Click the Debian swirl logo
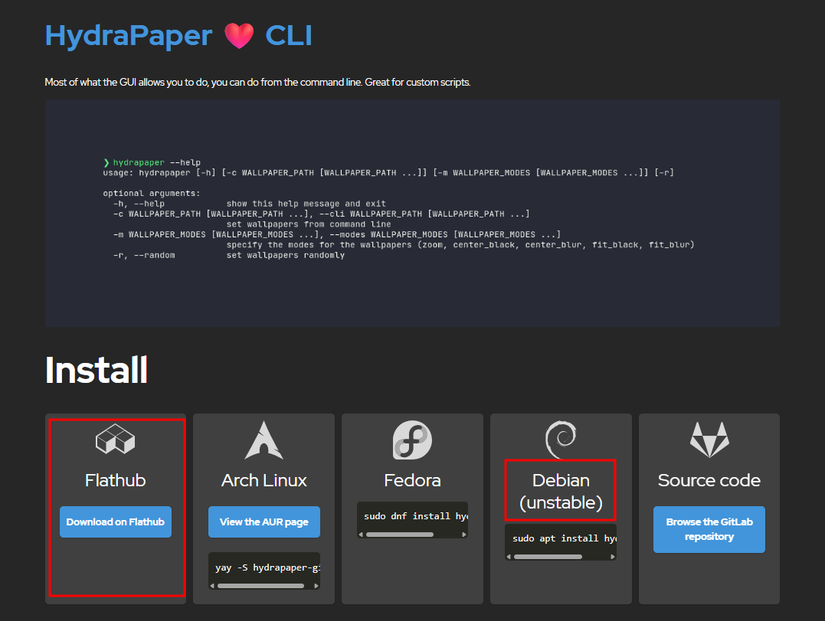Screen dimensions: 825x621 click(x=560, y=438)
